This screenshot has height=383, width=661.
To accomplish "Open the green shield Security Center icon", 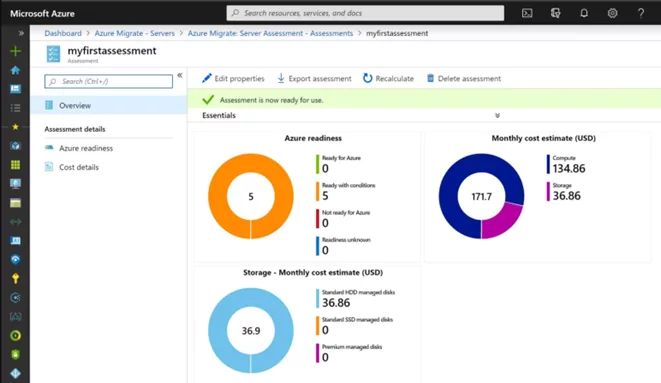I will point(15,354).
